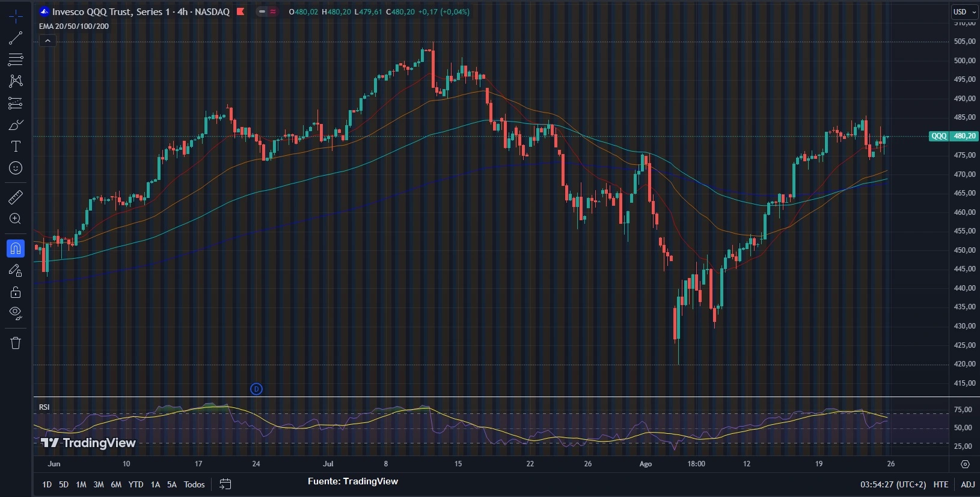Toggle lock all drawings padlock
980x497 pixels.
(16, 292)
